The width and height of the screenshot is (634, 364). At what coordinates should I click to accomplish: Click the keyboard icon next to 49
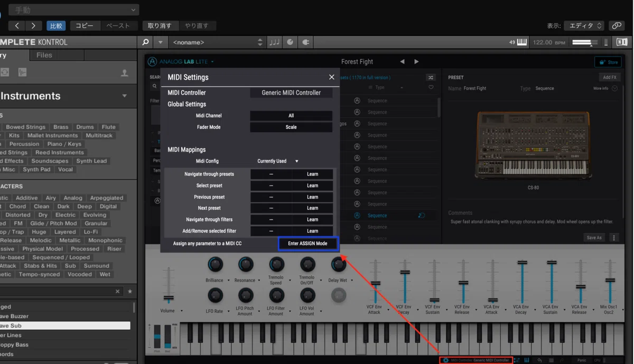(x=521, y=42)
